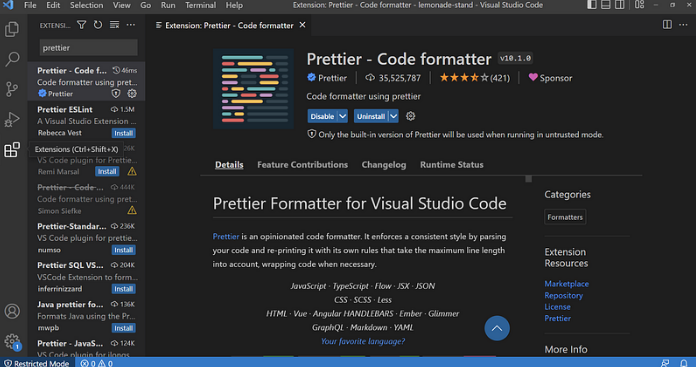Switch to the Feature Contributions tab
Screen dimensions: 696x367
pos(302,165)
